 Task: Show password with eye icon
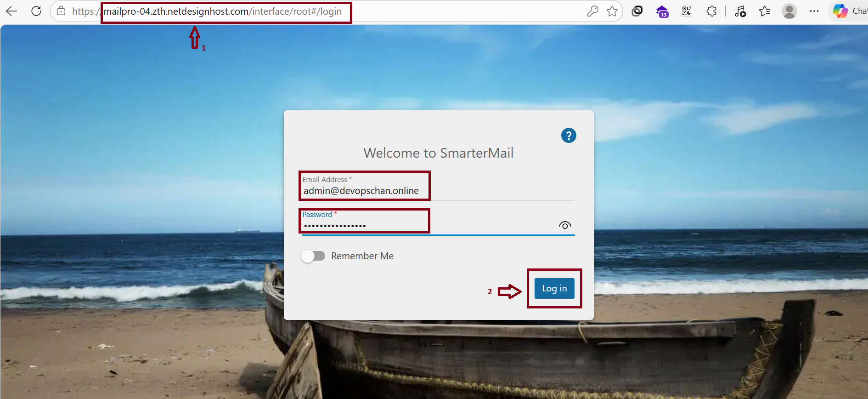(x=565, y=225)
